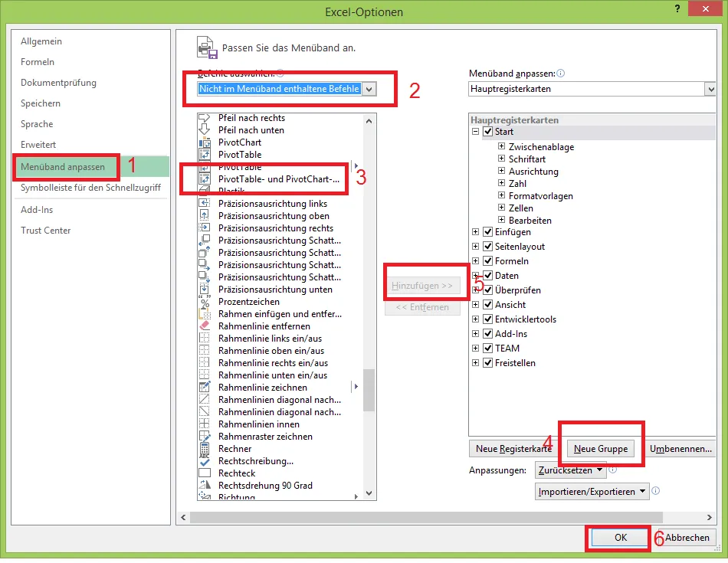
Task: Click the Präzisionsausrichtung oben icon
Action: pos(205,216)
